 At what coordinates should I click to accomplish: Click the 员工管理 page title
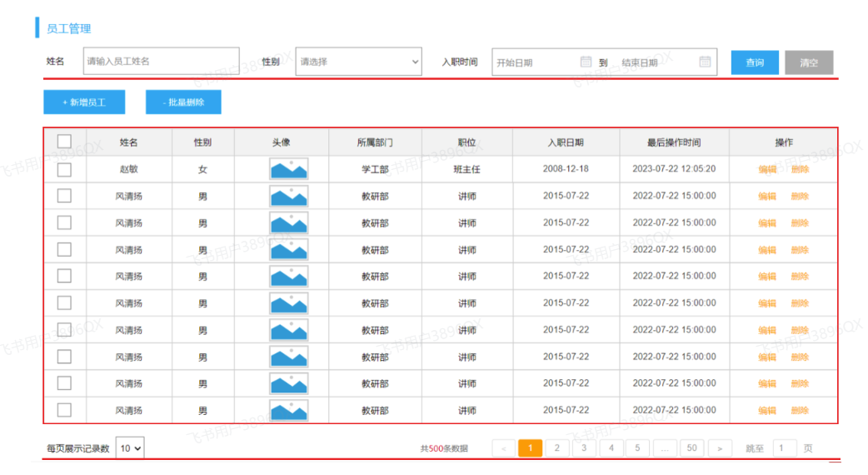pyautogui.click(x=68, y=28)
